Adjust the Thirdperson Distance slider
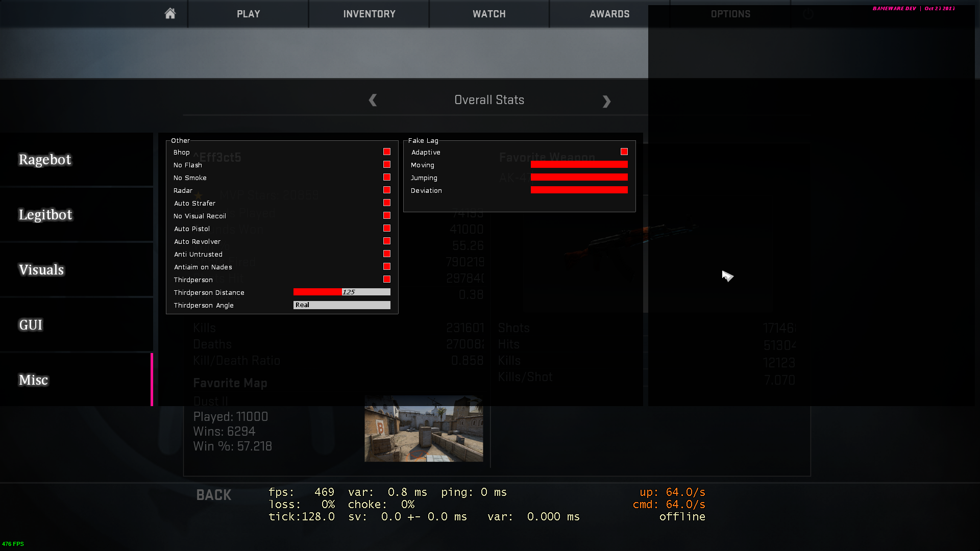Image resolution: width=980 pixels, height=551 pixels. click(x=341, y=292)
